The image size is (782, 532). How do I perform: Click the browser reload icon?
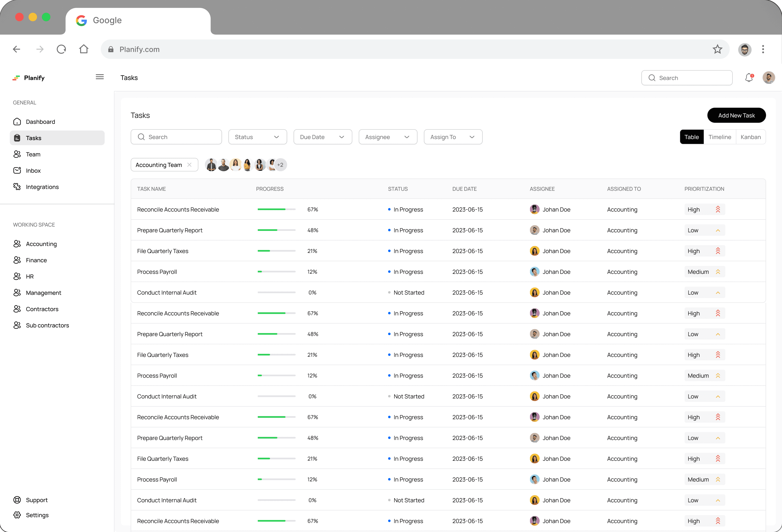point(61,50)
